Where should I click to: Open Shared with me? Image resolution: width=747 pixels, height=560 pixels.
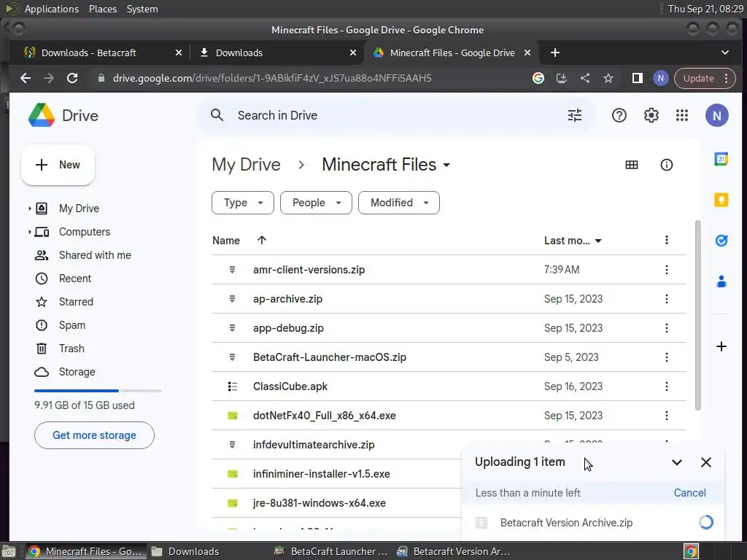[94, 255]
